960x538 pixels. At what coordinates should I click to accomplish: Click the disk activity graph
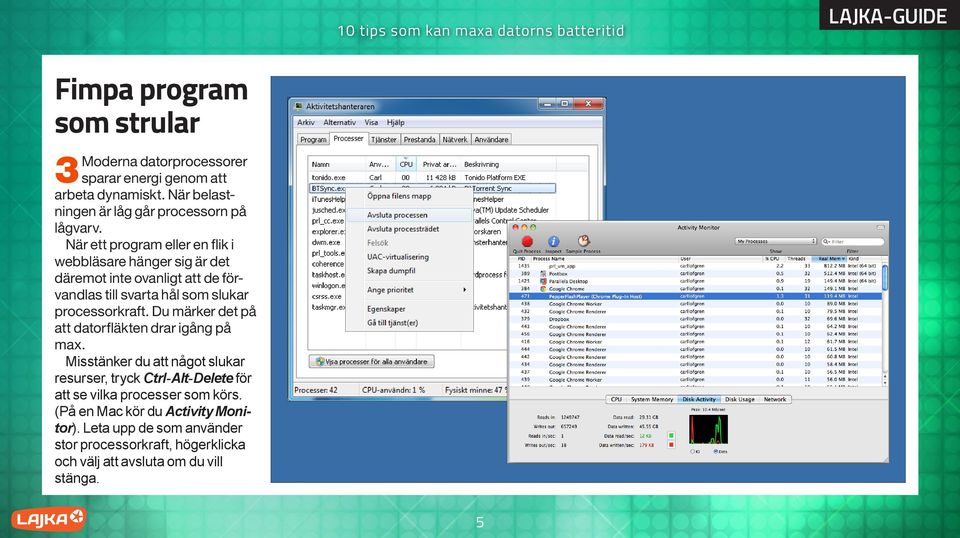708,429
